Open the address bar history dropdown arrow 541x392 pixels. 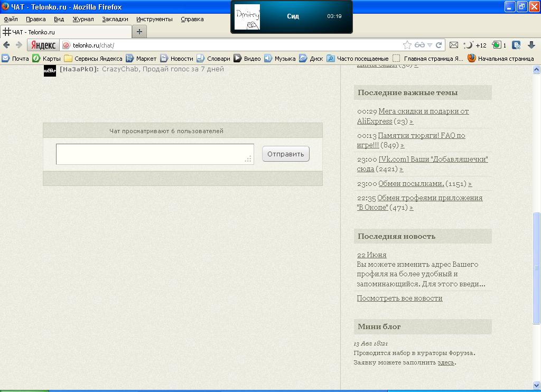pos(430,45)
